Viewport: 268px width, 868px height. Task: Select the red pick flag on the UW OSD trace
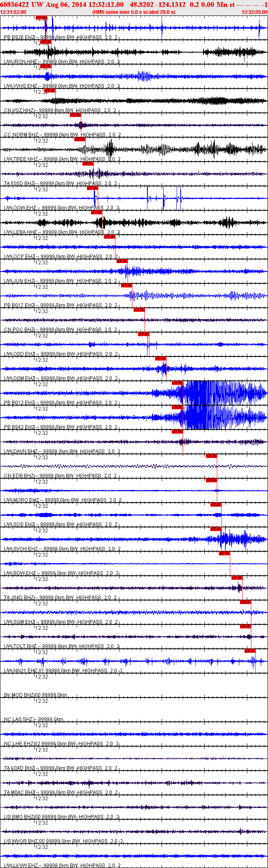(x=143, y=334)
